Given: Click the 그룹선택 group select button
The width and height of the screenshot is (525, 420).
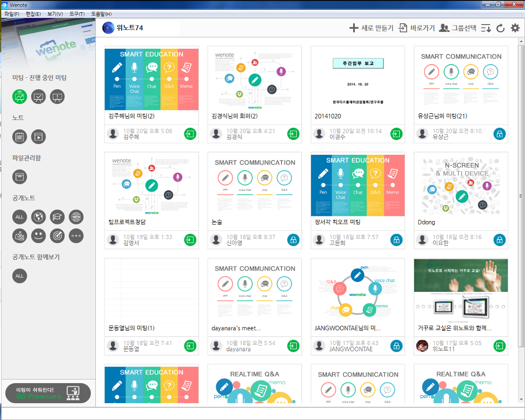Looking at the screenshot, I should [x=458, y=28].
